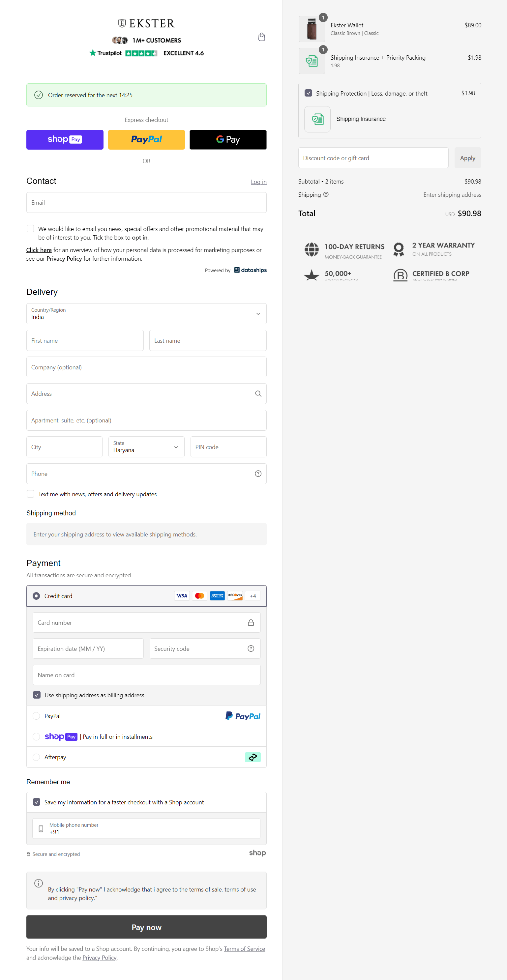Open the Country/Region dropdown

click(x=146, y=313)
